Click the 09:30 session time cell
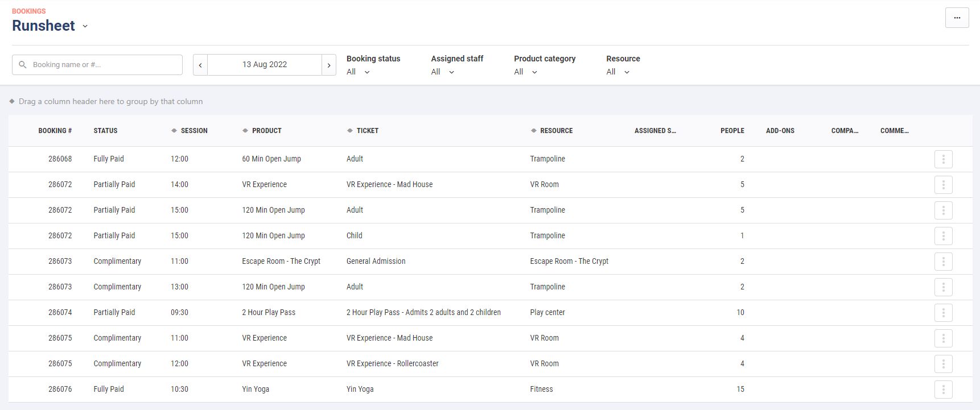 pos(179,313)
